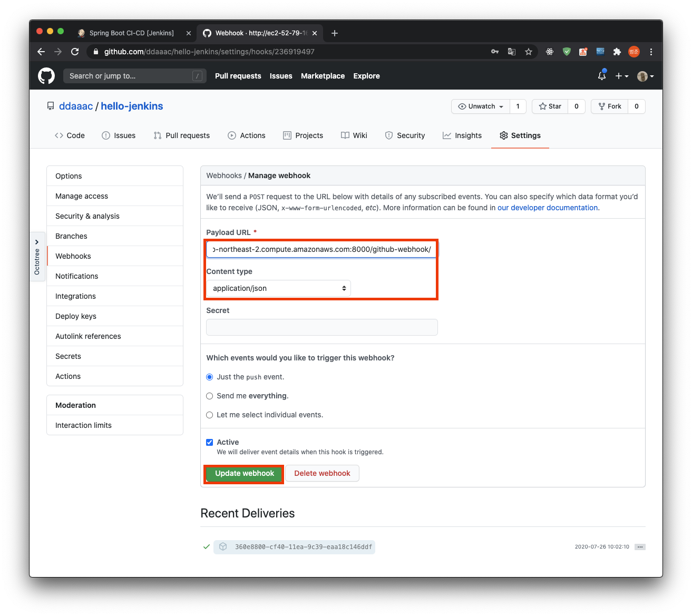This screenshot has width=692, height=616.
Task: Go to the Security tab
Action: (405, 135)
